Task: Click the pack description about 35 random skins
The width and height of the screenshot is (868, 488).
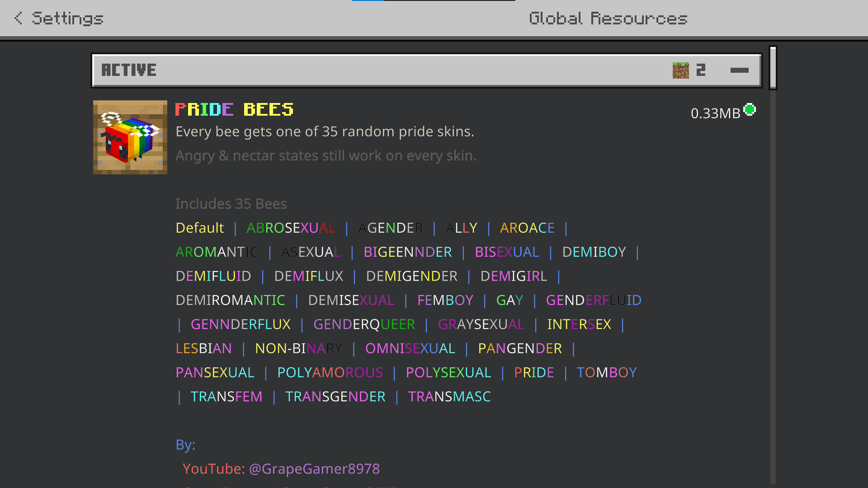Action: pos(325,131)
